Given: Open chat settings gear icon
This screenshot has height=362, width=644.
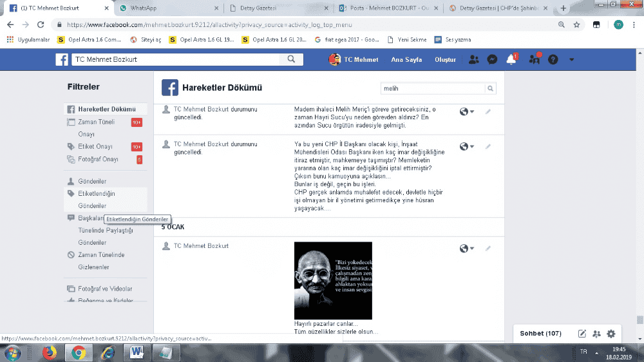Looking at the screenshot, I should [x=611, y=334].
